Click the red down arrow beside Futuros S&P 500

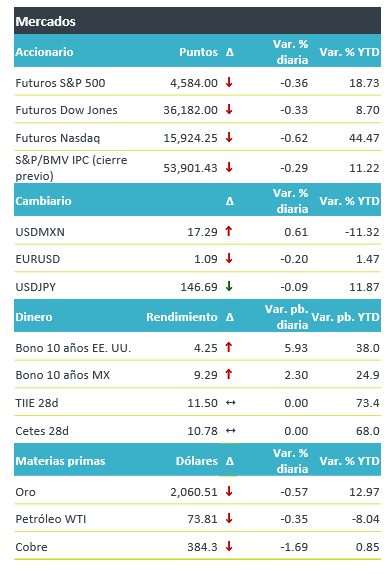[229, 82]
